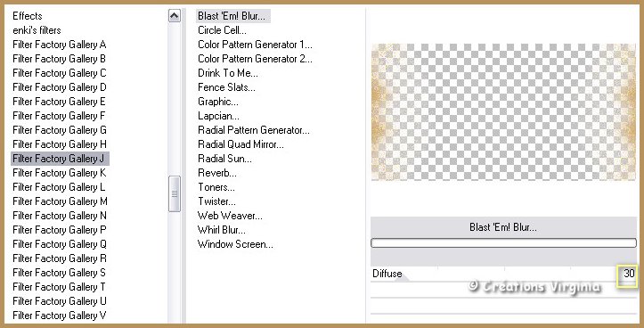Select Color Pattern Generator 1... filter
Viewport: 644px width, 328px height.
tap(255, 45)
